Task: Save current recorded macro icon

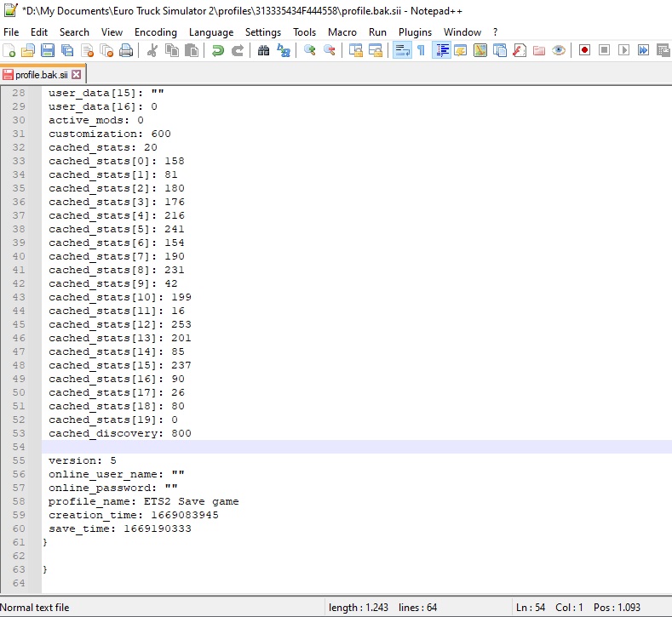Action: pos(663,50)
